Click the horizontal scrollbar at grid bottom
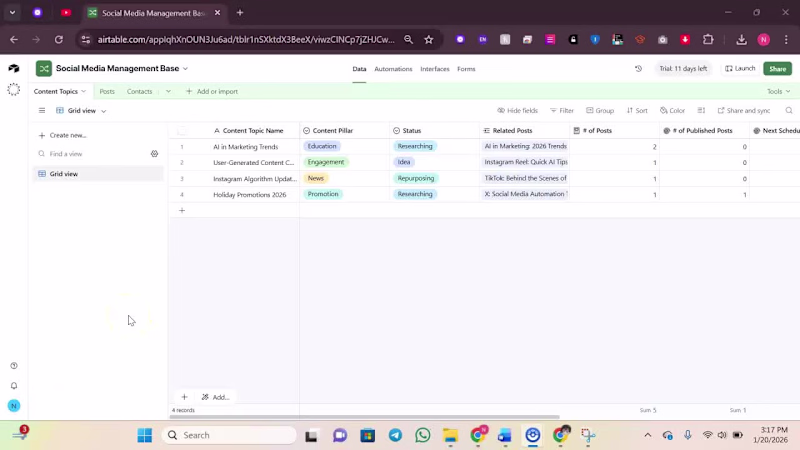This screenshot has height=450, width=800. [x=364, y=417]
